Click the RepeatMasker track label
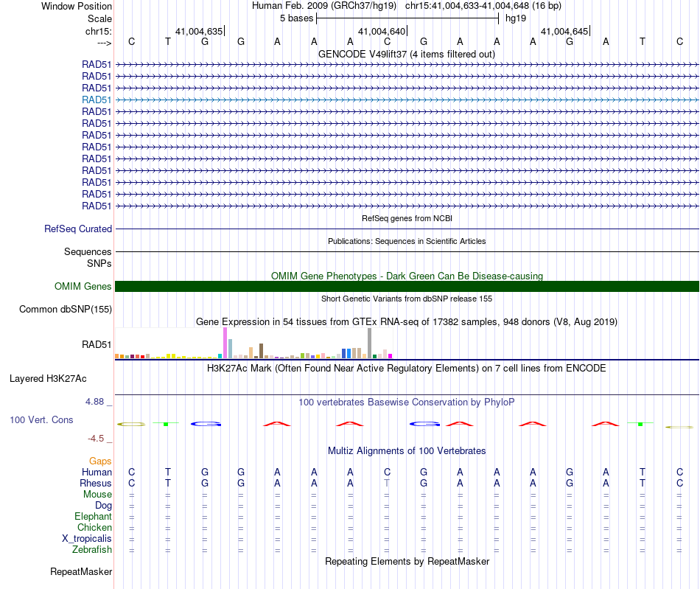Image resolution: width=700 pixels, height=589 pixels. (x=81, y=571)
